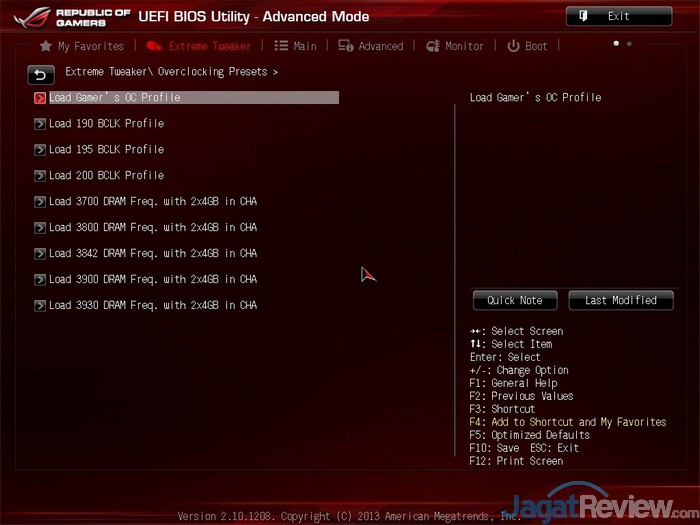Image resolution: width=700 pixels, height=525 pixels.
Task: Switch to the Boot tab
Action: 528,46
